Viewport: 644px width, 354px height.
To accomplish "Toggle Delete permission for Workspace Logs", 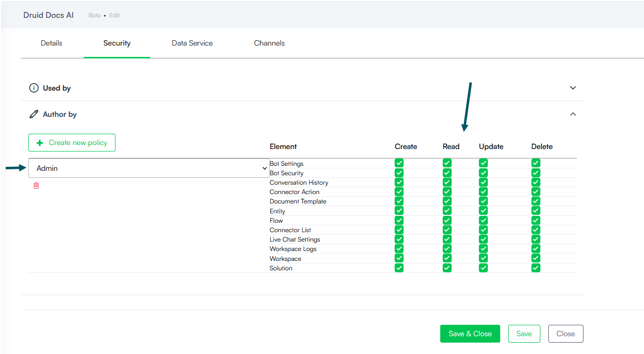I will tap(535, 249).
